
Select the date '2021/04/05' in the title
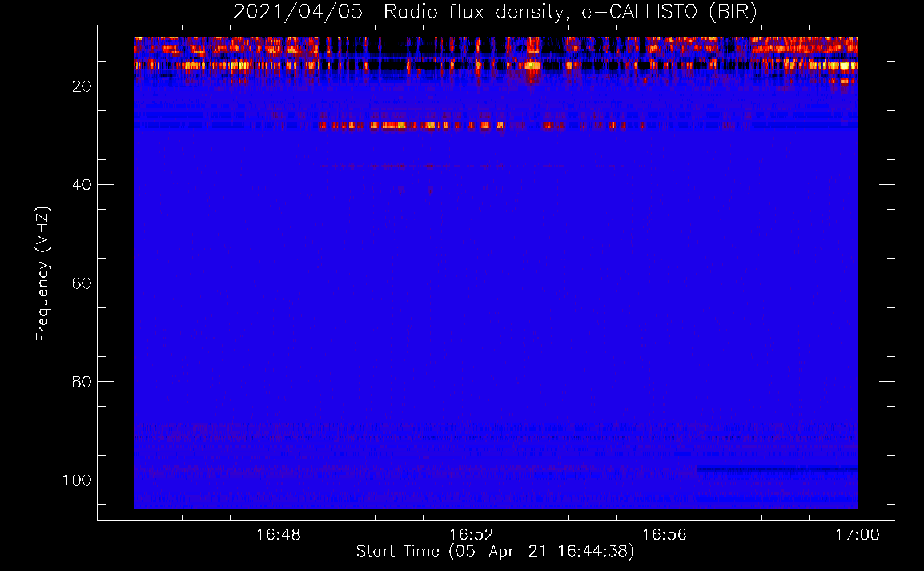coord(298,12)
